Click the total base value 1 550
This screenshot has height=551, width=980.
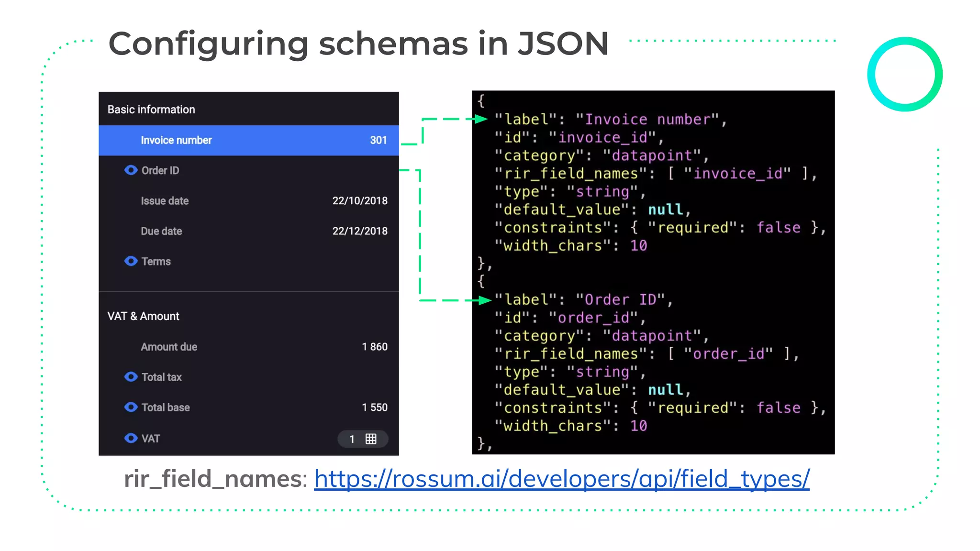tap(375, 407)
